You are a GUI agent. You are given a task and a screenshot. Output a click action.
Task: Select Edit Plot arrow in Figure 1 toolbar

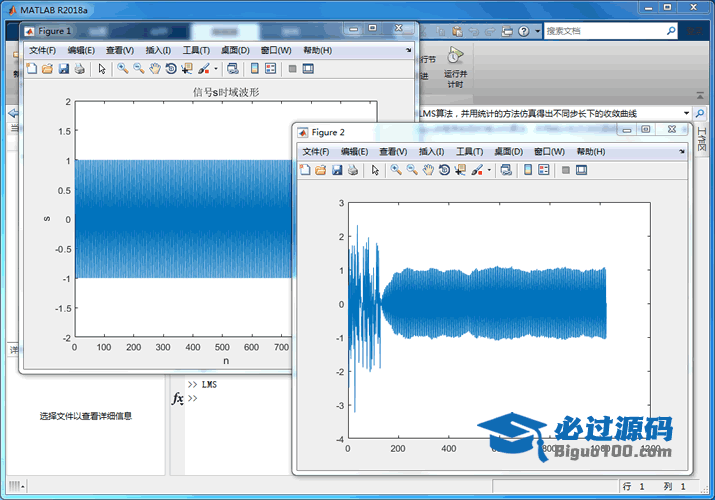[102, 69]
